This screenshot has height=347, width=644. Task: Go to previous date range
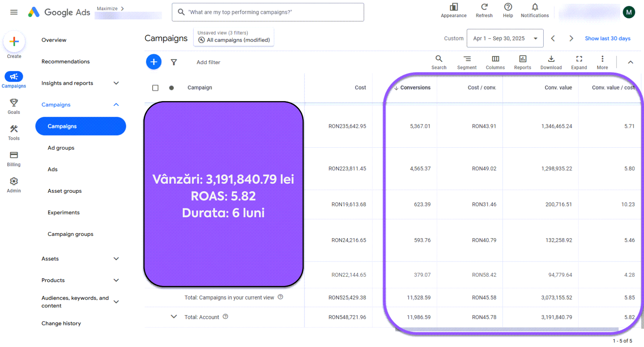553,39
